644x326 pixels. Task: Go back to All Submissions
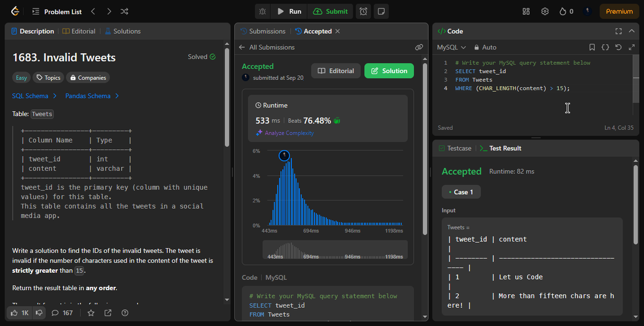pyautogui.click(x=267, y=47)
